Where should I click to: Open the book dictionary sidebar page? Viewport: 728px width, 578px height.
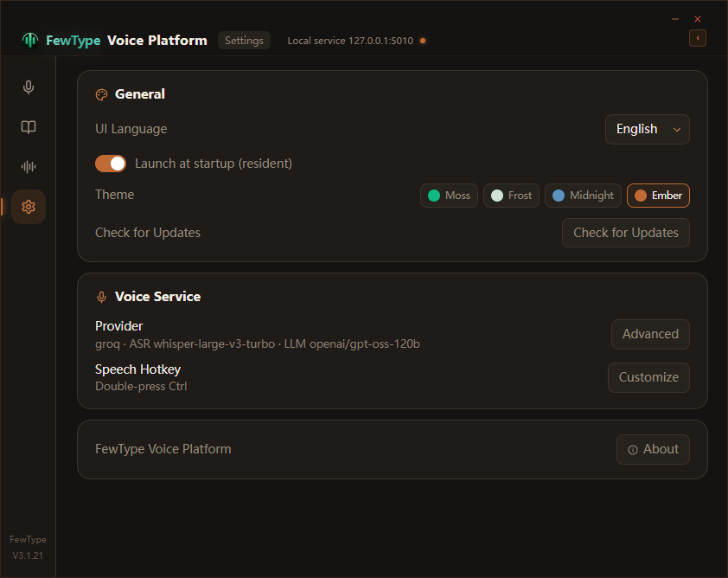pos(29,127)
